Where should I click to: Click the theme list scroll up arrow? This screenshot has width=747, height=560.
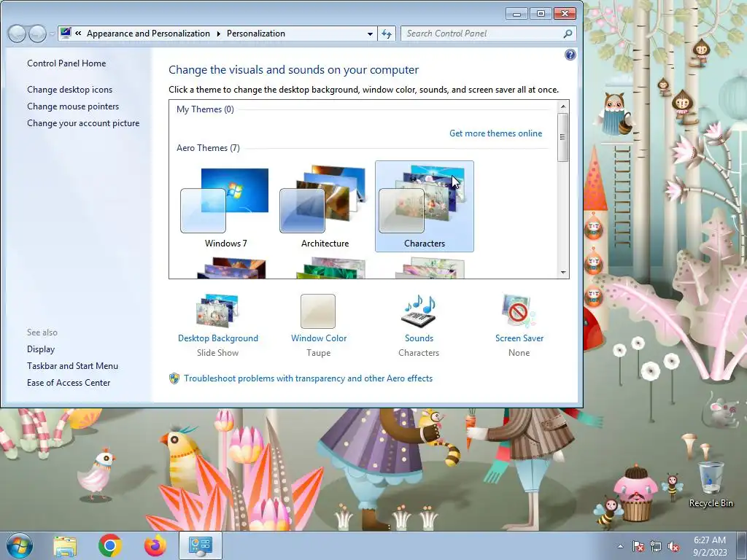click(x=563, y=106)
